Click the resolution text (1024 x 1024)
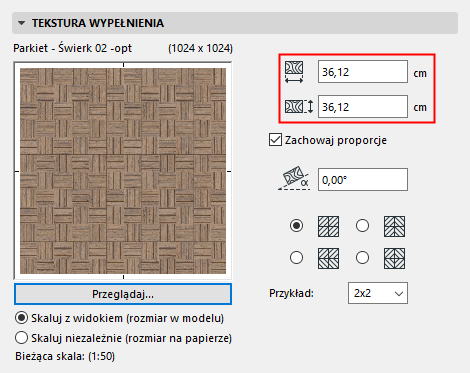Image resolution: width=470 pixels, height=373 pixels. (200, 48)
